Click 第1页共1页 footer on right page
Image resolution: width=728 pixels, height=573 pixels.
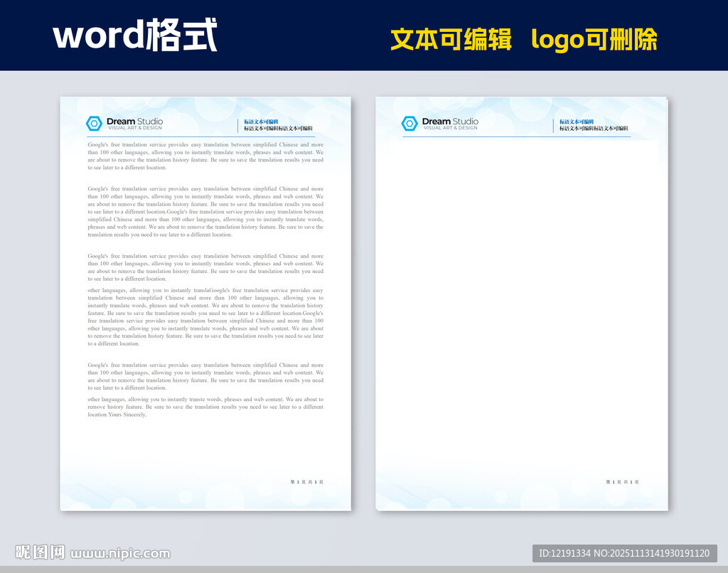624,481
